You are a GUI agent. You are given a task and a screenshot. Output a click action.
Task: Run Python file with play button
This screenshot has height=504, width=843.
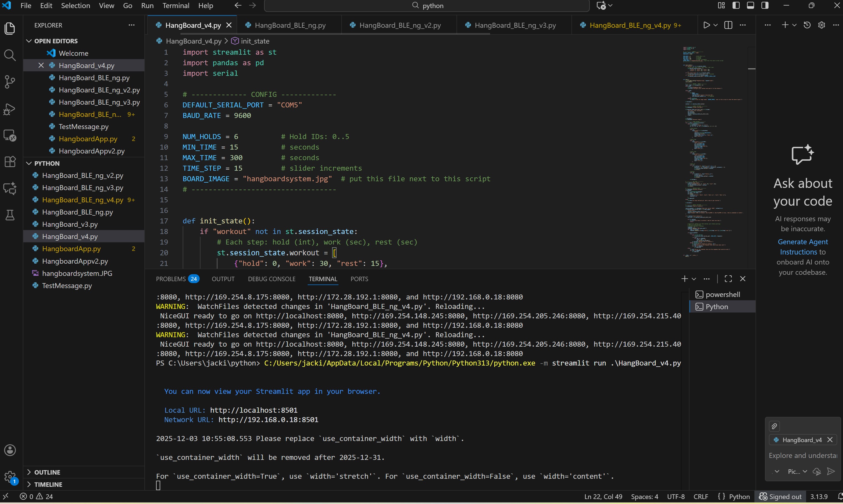(706, 25)
